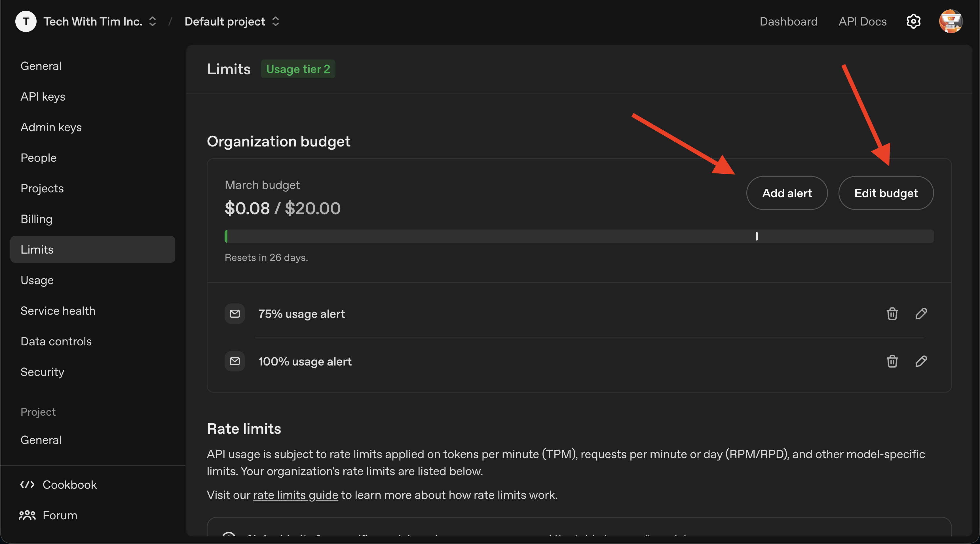Click Edit budget button
Screen dimensions: 980x544
pos(886,193)
